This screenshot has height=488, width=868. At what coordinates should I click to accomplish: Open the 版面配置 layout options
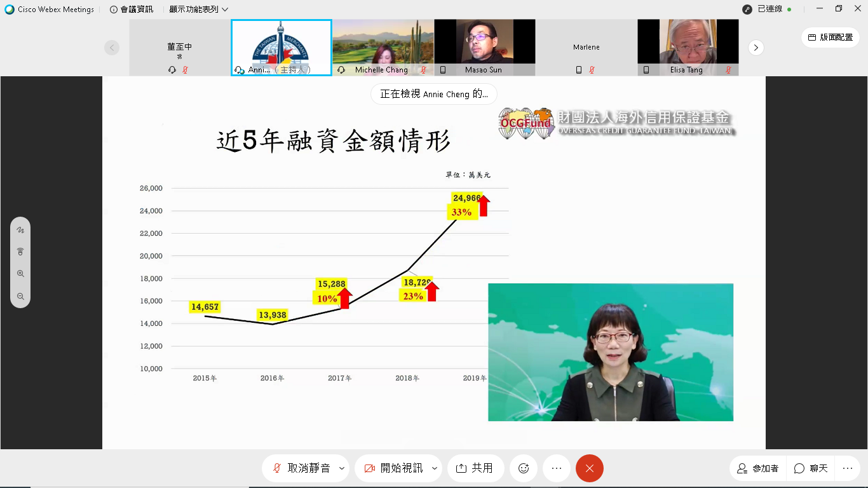pyautogui.click(x=830, y=37)
